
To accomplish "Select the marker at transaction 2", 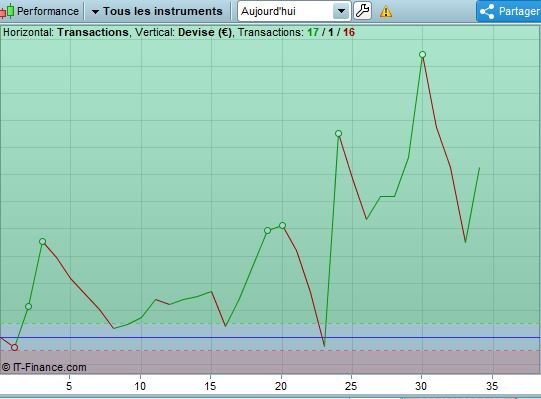I will [29, 306].
